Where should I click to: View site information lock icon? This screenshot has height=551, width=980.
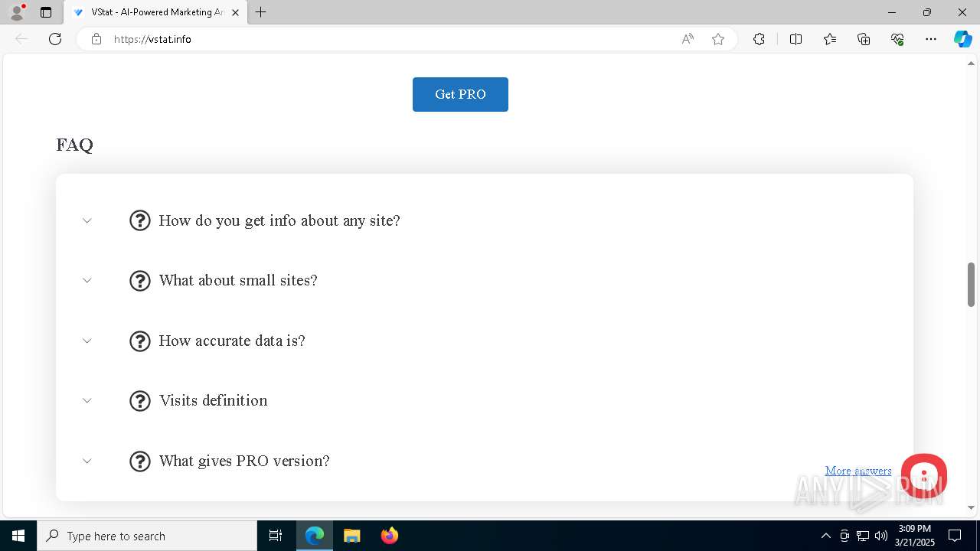(96, 39)
